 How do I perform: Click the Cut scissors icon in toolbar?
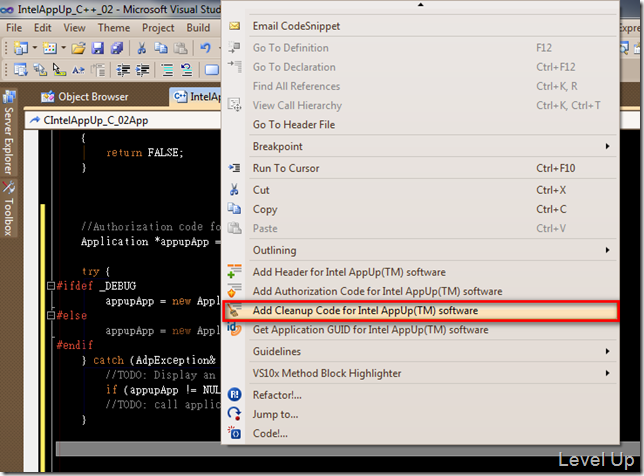(x=142, y=48)
